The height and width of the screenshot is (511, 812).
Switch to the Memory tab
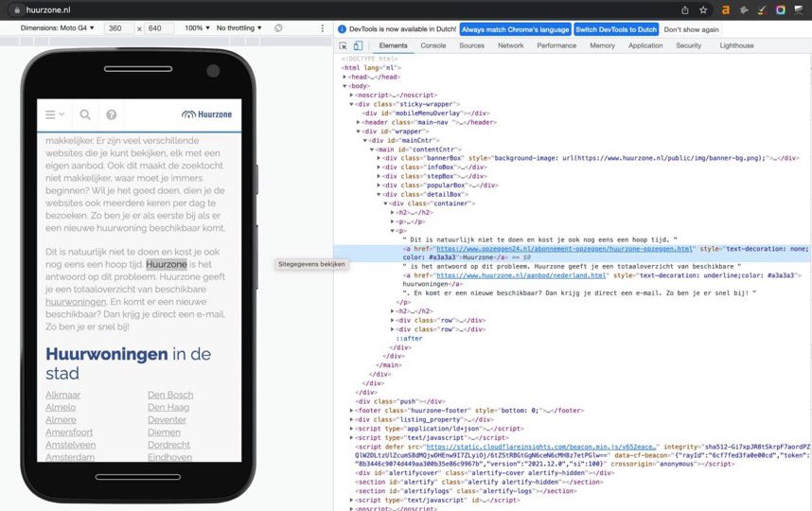tap(602, 45)
